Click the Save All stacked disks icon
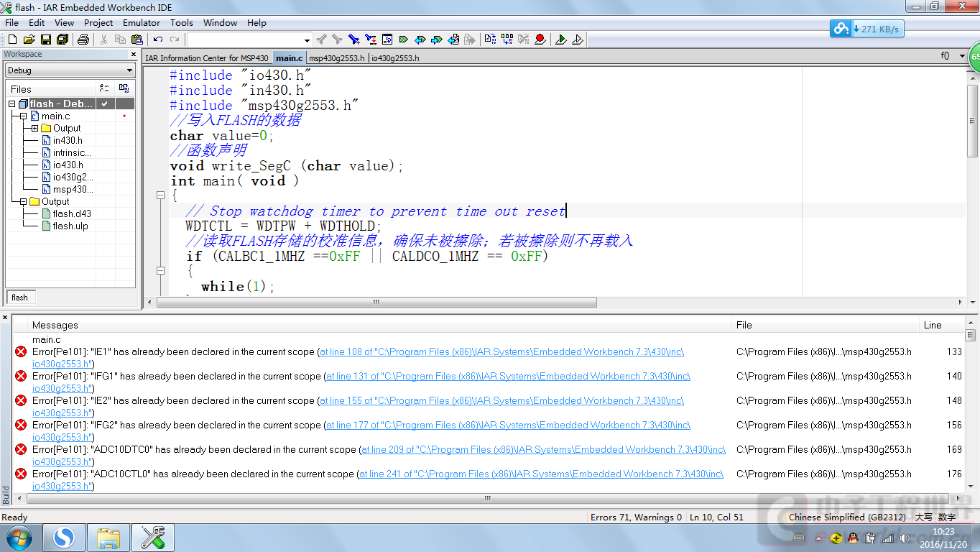 click(62, 40)
